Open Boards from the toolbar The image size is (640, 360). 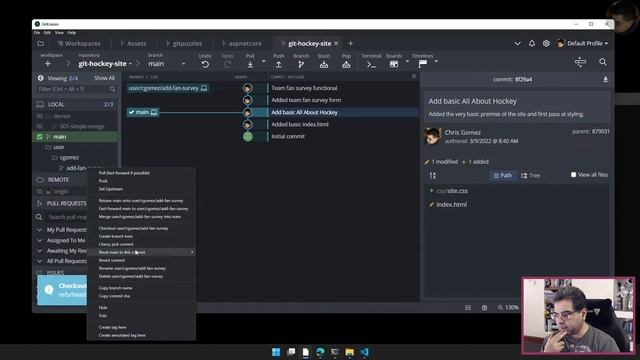[x=393, y=64]
